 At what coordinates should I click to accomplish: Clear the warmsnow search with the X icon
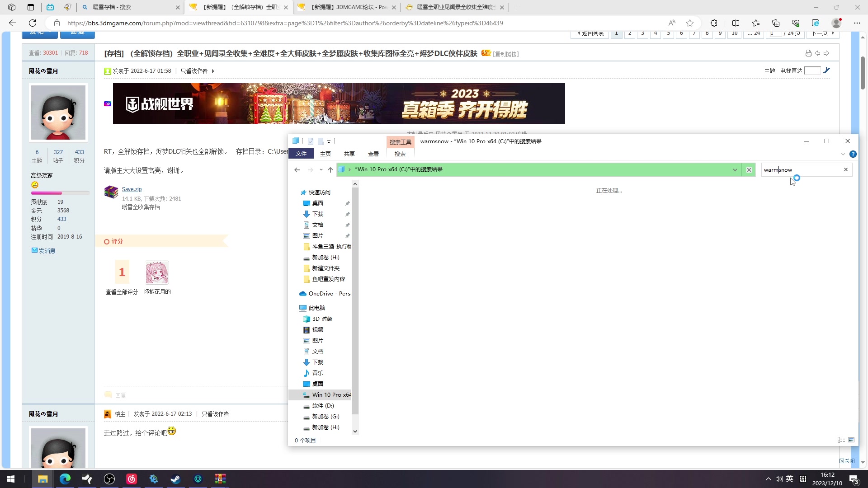coord(845,169)
